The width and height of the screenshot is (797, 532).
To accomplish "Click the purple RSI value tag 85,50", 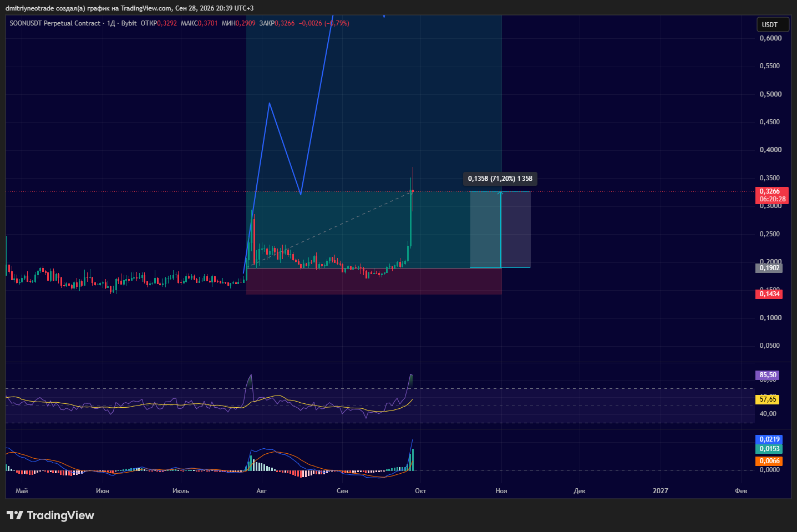I will coord(768,375).
